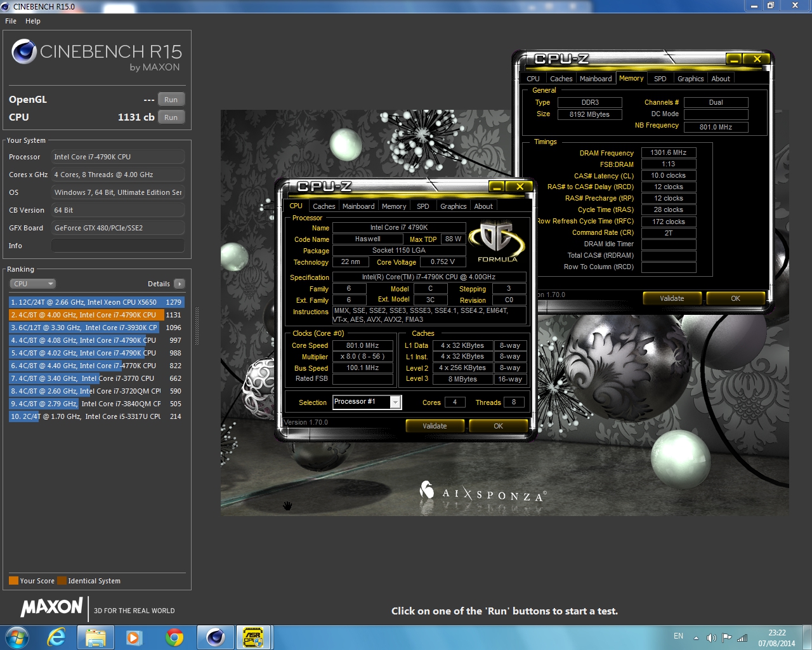Switch to SPD tab in rear CPU-Z
The height and width of the screenshot is (650, 812).
click(x=660, y=79)
